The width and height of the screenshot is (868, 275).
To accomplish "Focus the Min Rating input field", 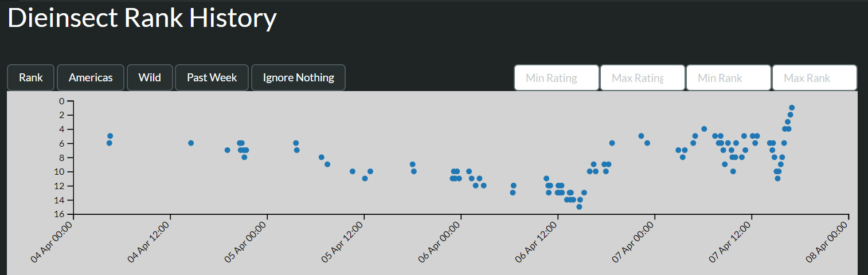I will coord(556,78).
